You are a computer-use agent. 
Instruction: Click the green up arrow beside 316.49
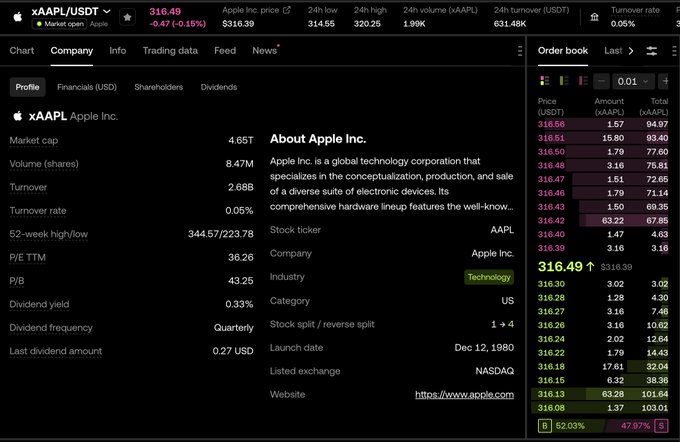pyautogui.click(x=590, y=266)
